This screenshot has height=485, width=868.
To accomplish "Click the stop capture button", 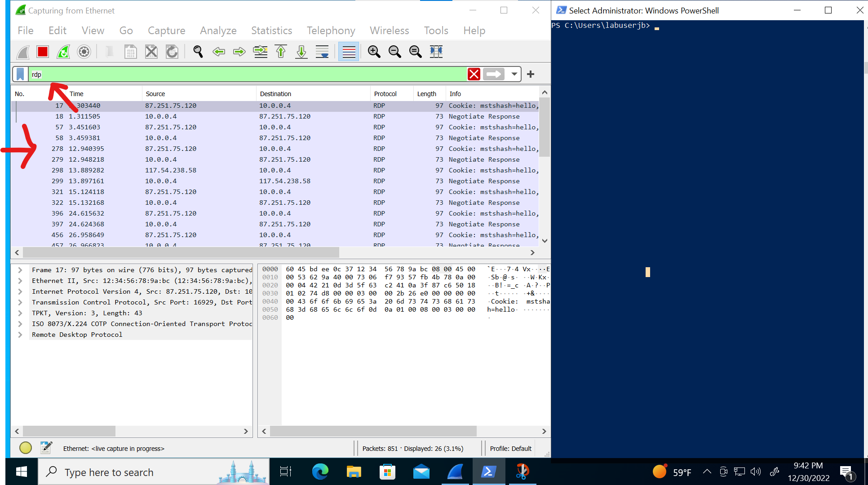I will point(42,52).
